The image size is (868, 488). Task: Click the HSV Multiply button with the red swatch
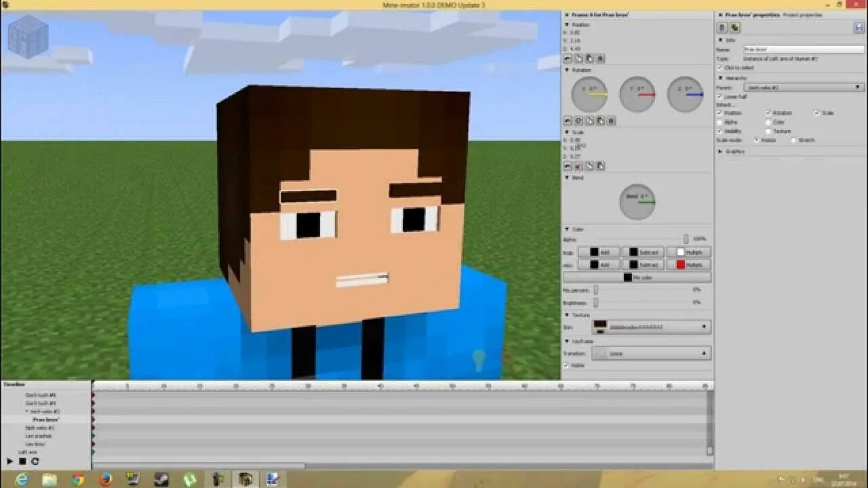click(689, 264)
